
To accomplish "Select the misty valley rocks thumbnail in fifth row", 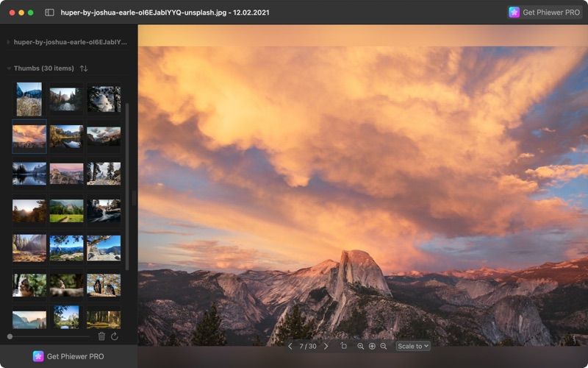I will [x=29, y=248].
